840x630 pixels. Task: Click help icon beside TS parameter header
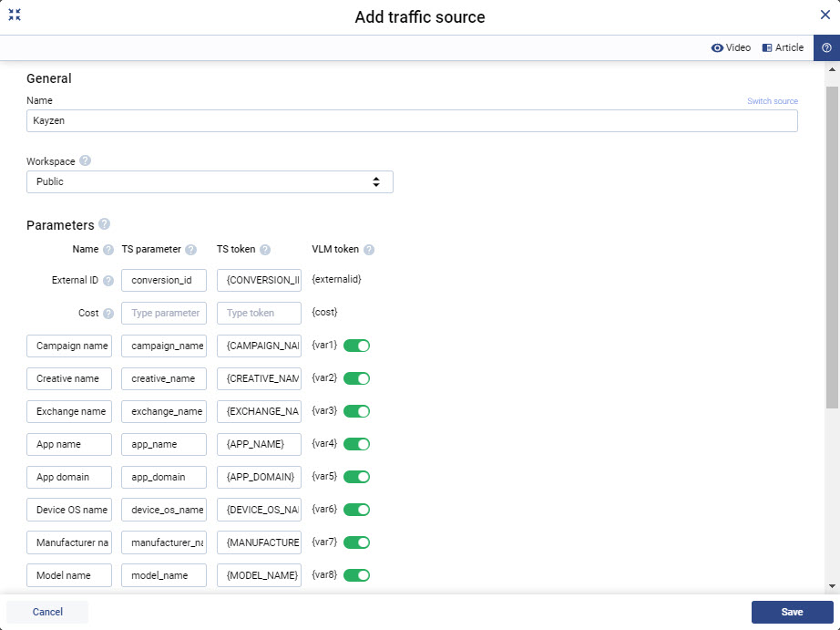(190, 250)
